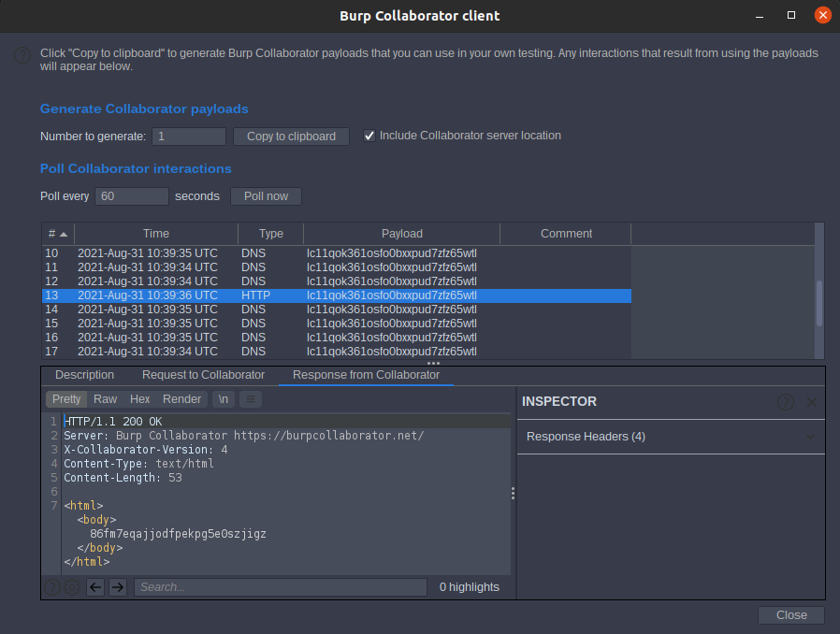Click the X-Collaborator-Version header line

point(146,450)
